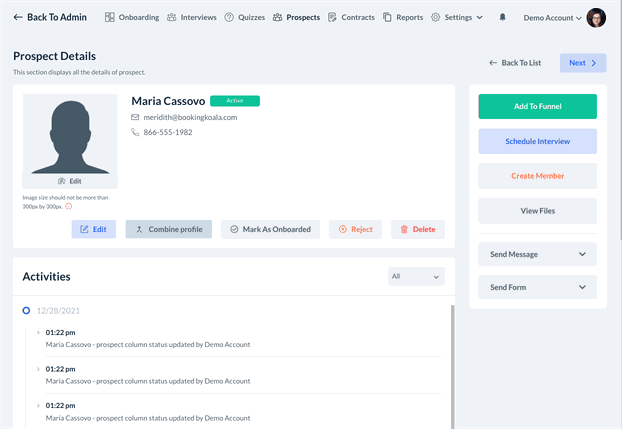Open the Demo Account dropdown
Image resolution: width=622 pixels, height=429 pixels.
(x=553, y=18)
